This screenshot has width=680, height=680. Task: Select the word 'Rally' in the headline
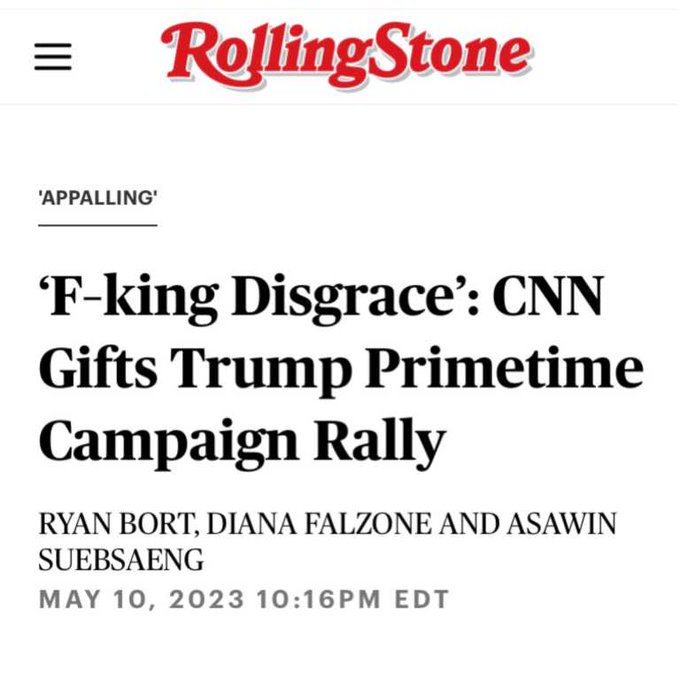click(380, 442)
